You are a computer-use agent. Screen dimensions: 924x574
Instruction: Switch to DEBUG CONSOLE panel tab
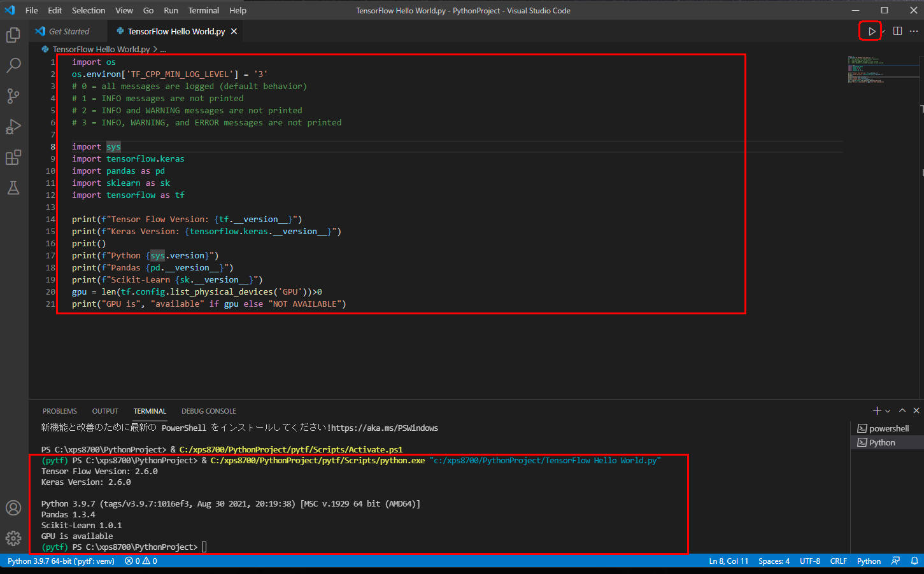209,411
